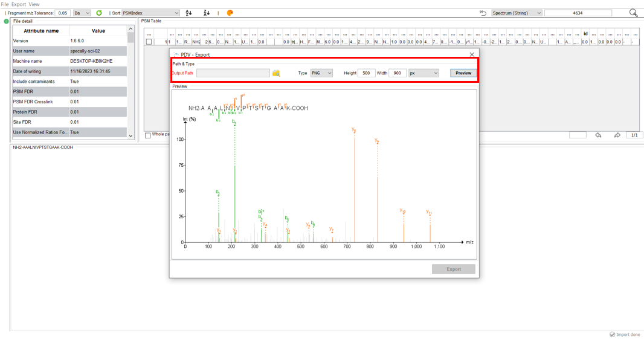Select the User name attribute row

pyautogui.click(x=69, y=51)
